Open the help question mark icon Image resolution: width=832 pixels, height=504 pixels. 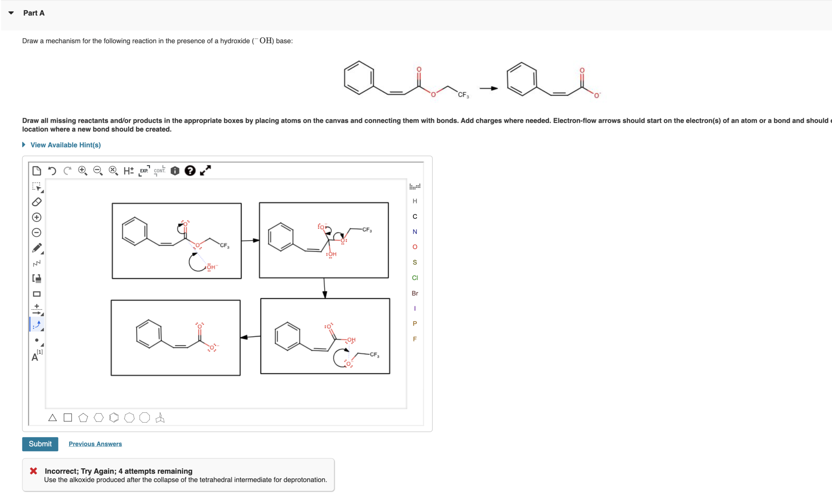(190, 171)
